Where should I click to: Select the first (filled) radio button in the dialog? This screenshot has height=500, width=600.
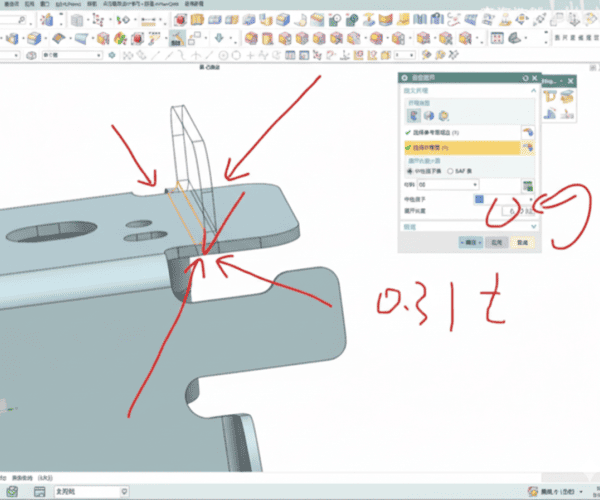click(410, 171)
